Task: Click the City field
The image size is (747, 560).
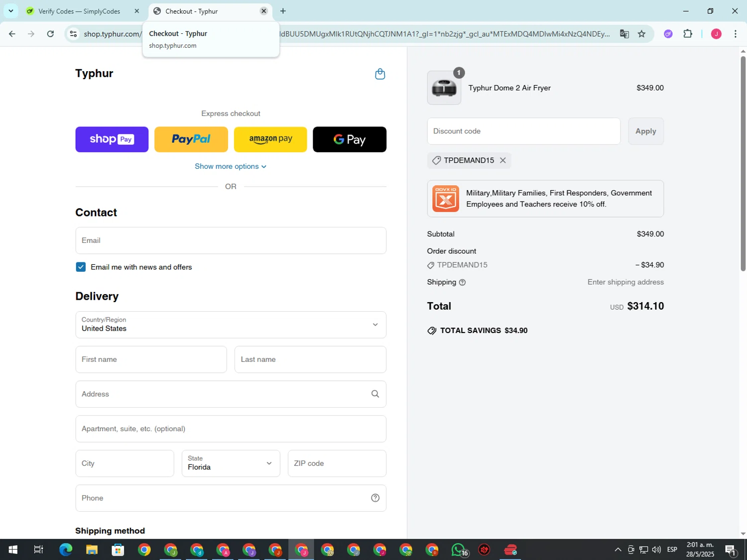Action: (124, 463)
